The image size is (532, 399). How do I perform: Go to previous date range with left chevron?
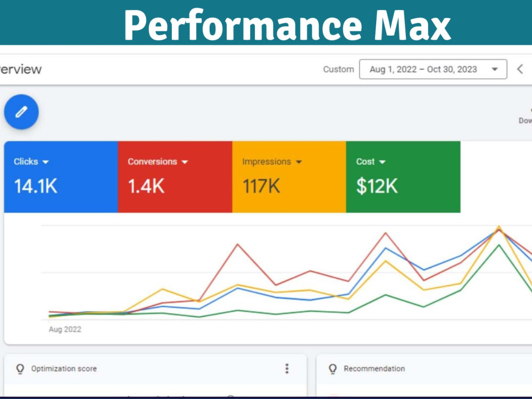pyautogui.click(x=520, y=69)
